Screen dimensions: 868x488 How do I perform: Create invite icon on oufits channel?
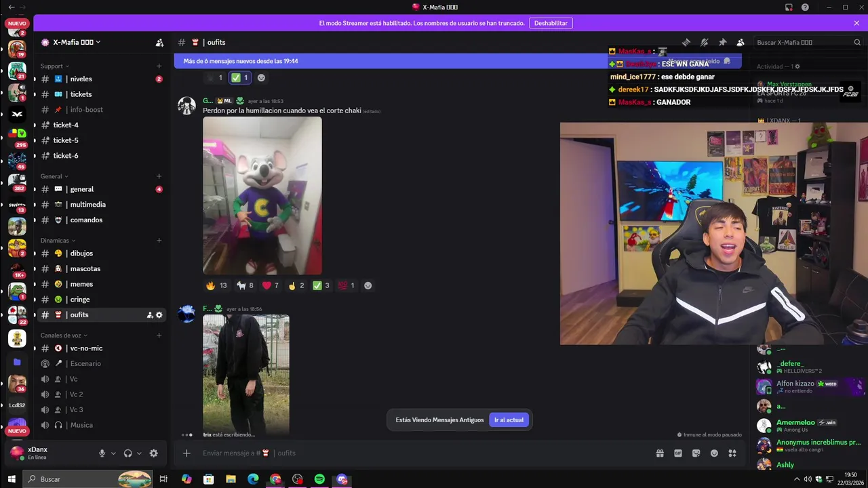150,315
